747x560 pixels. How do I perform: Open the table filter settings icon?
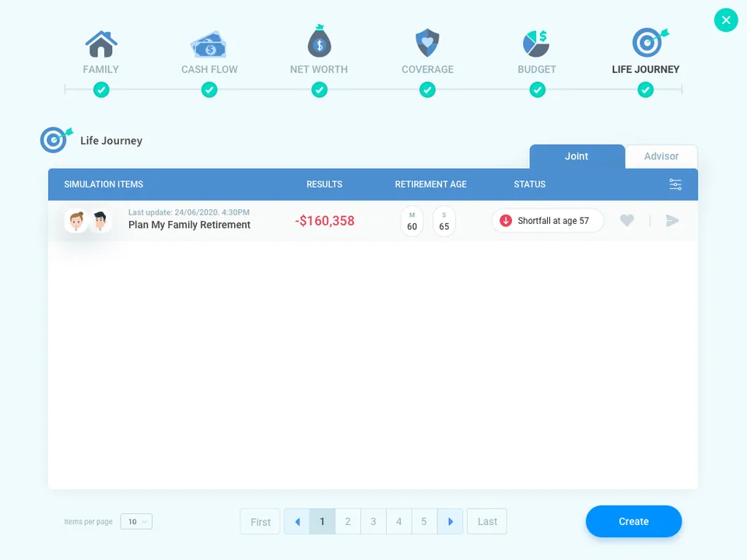tap(675, 184)
